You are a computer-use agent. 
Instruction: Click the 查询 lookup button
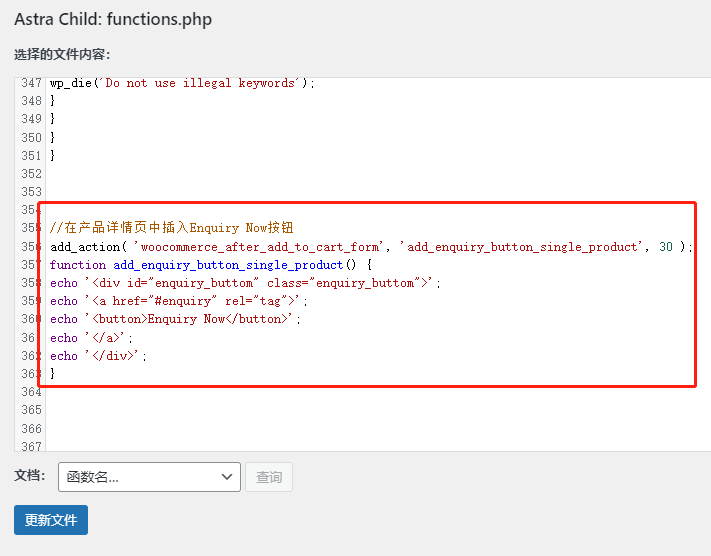tap(269, 477)
